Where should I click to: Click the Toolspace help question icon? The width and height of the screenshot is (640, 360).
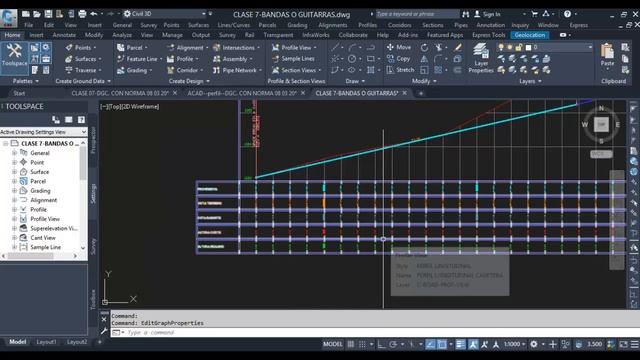(81, 120)
